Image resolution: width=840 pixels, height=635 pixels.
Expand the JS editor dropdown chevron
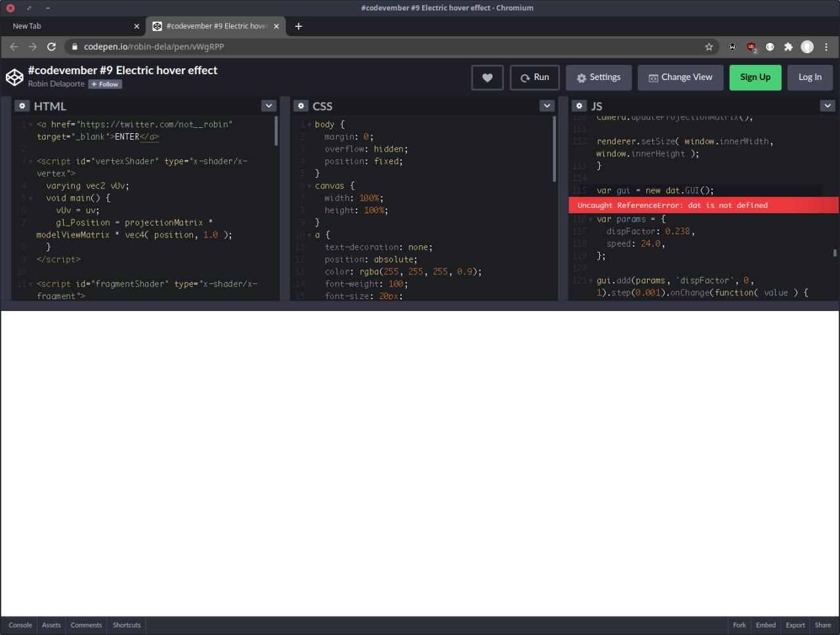pos(828,106)
